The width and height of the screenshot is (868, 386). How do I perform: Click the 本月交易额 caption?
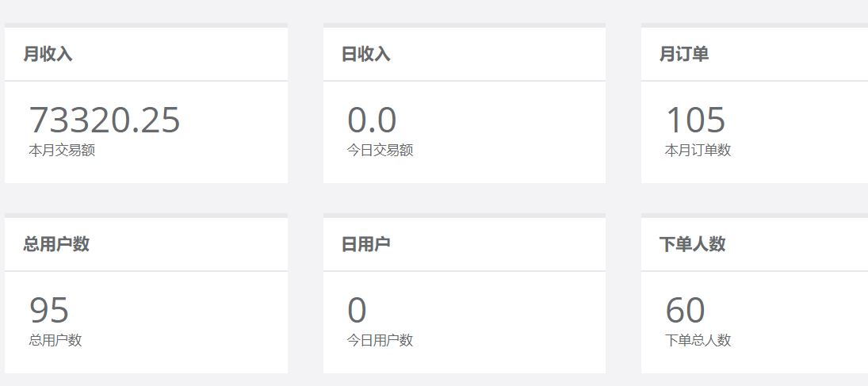(x=62, y=151)
